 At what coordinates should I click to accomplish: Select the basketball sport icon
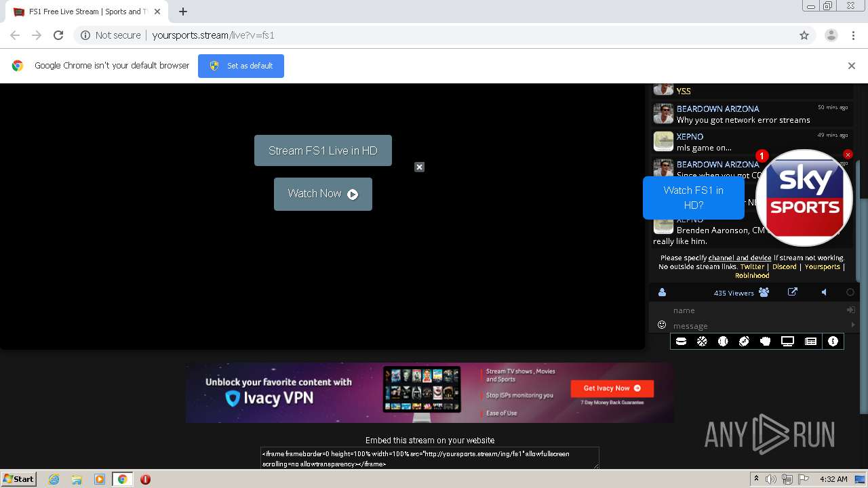coord(702,342)
